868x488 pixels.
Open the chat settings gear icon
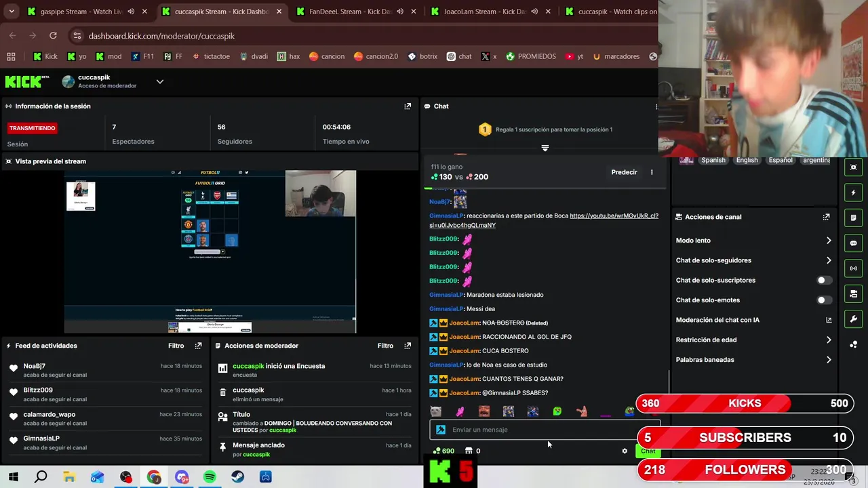point(625,451)
